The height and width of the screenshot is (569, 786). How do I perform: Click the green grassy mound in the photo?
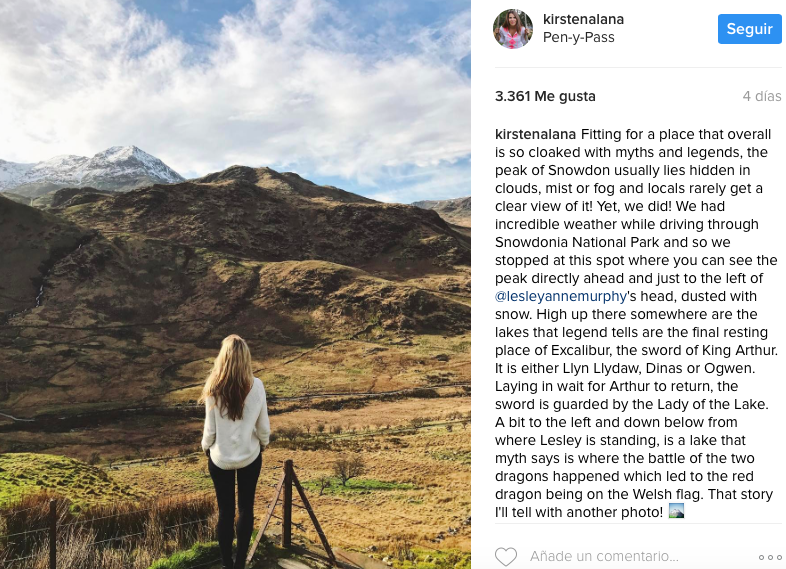55,476
